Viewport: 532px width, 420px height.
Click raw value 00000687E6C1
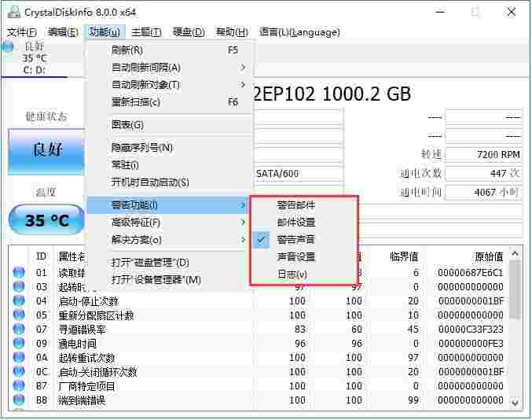point(470,273)
